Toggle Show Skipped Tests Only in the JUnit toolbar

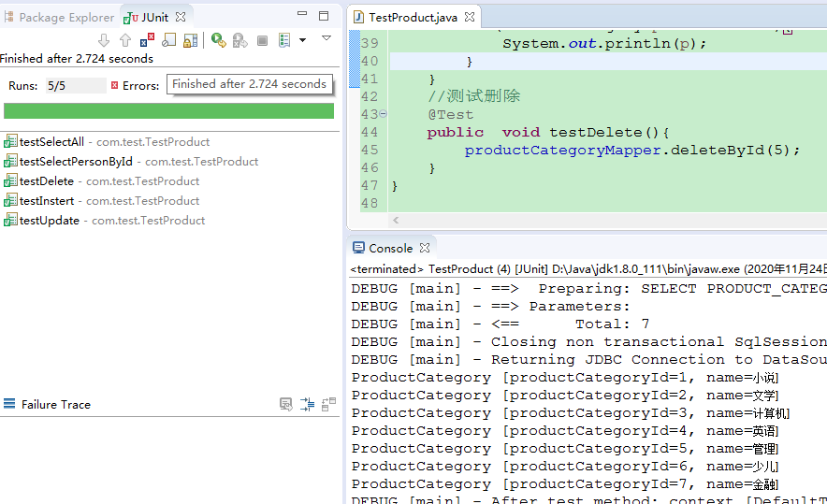point(168,40)
